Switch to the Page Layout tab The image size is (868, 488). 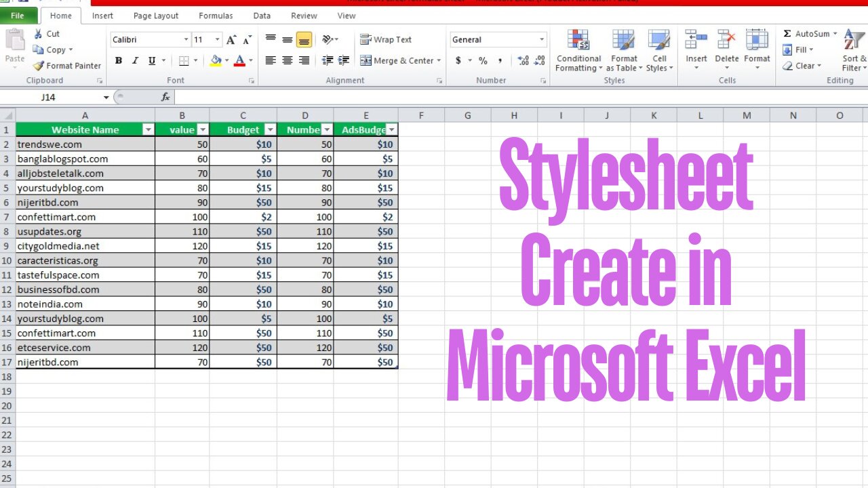click(156, 16)
